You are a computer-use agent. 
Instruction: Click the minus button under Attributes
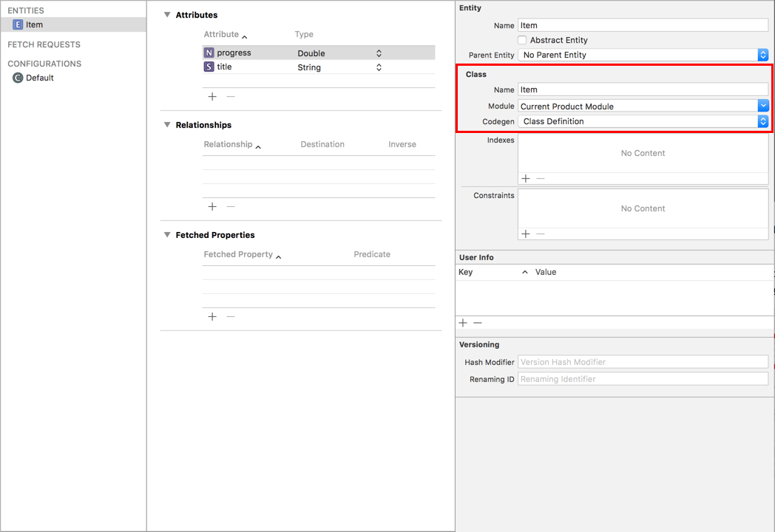pyautogui.click(x=231, y=97)
